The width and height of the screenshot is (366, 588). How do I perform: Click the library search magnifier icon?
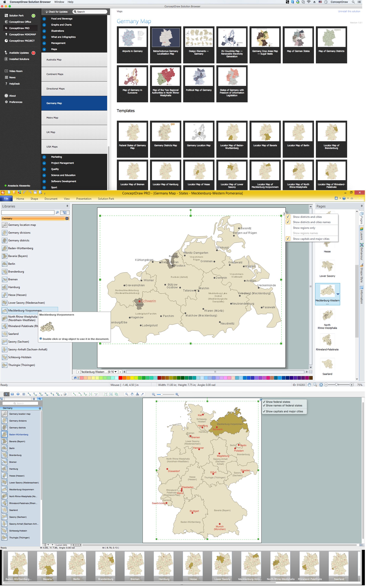[x=57, y=212]
